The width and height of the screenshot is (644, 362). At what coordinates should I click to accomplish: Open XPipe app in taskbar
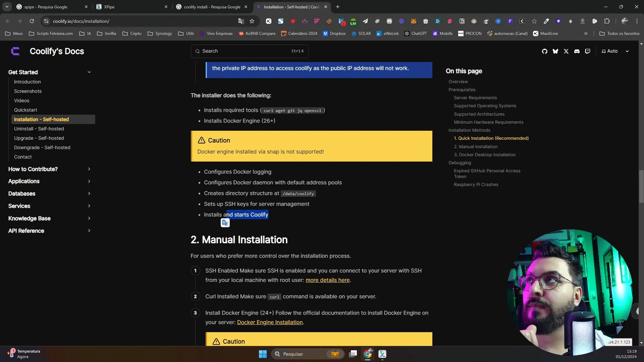[x=382, y=354]
